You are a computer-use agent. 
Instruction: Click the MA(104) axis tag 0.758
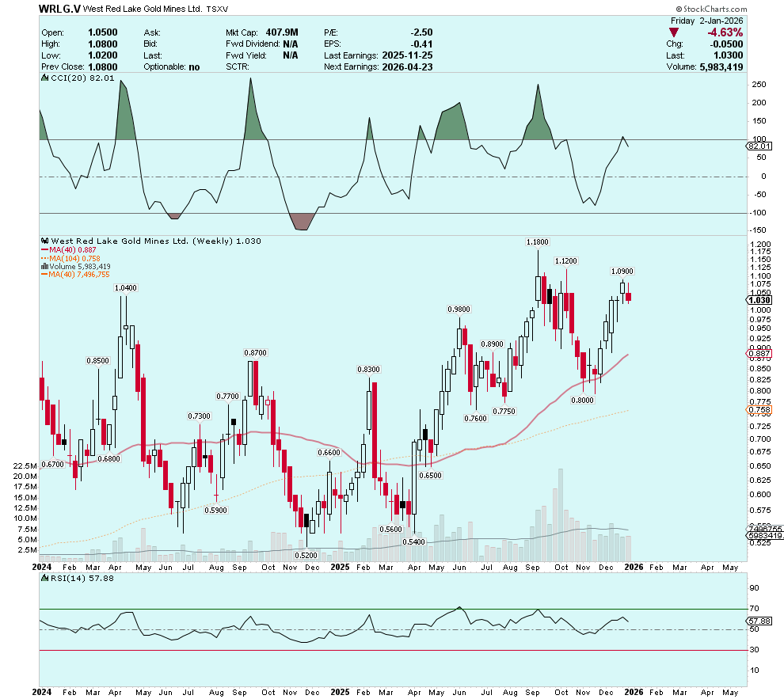tap(759, 410)
